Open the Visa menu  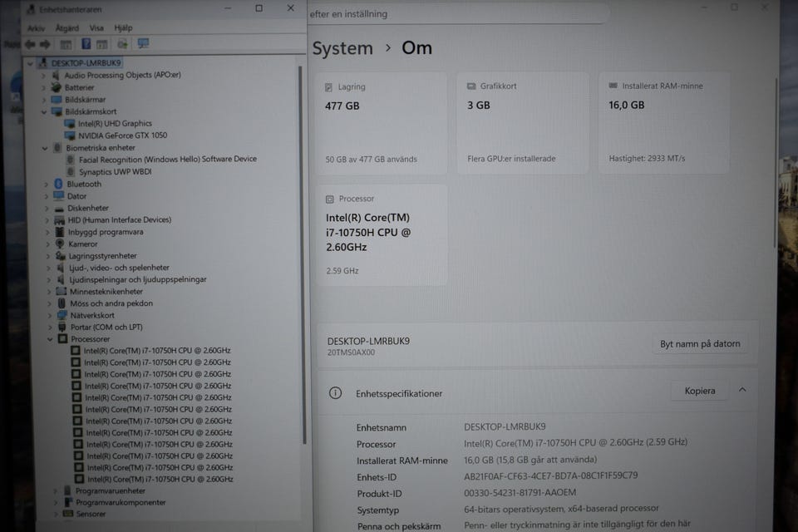(x=96, y=27)
